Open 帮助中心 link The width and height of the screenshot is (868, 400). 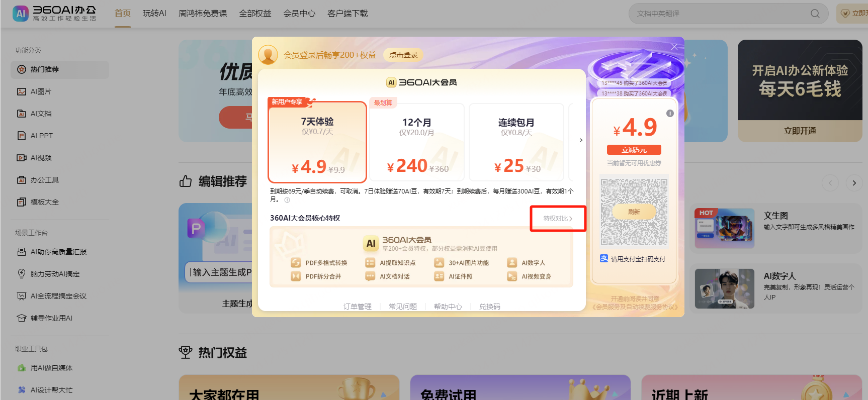[448, 307]
